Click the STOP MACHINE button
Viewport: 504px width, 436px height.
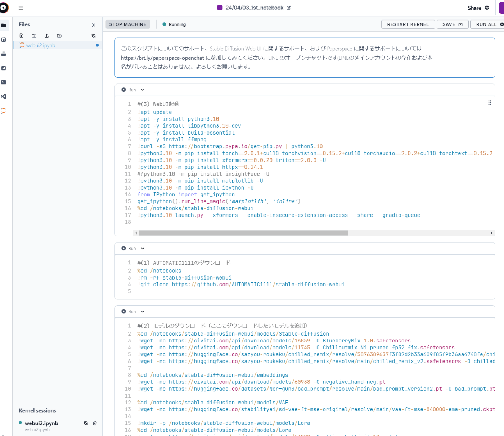tap(128, 24)
